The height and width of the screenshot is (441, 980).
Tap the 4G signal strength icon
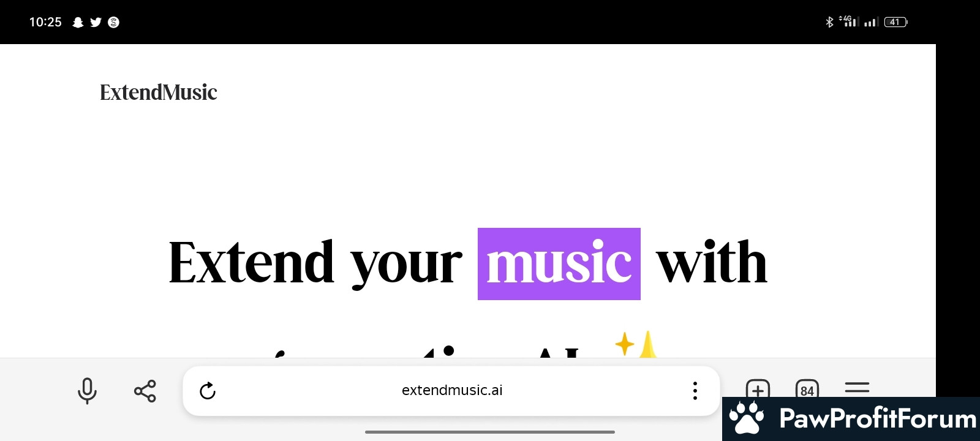[x=849, y=21]
